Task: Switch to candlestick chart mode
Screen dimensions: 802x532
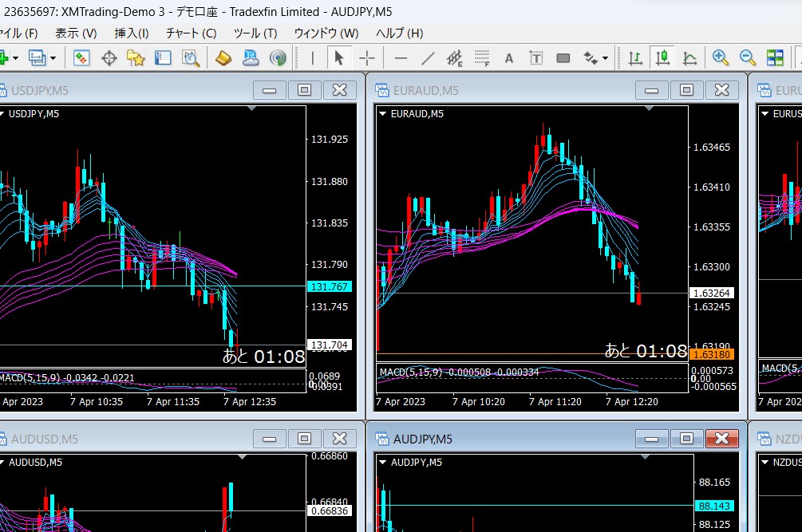Action: [662, 57]
